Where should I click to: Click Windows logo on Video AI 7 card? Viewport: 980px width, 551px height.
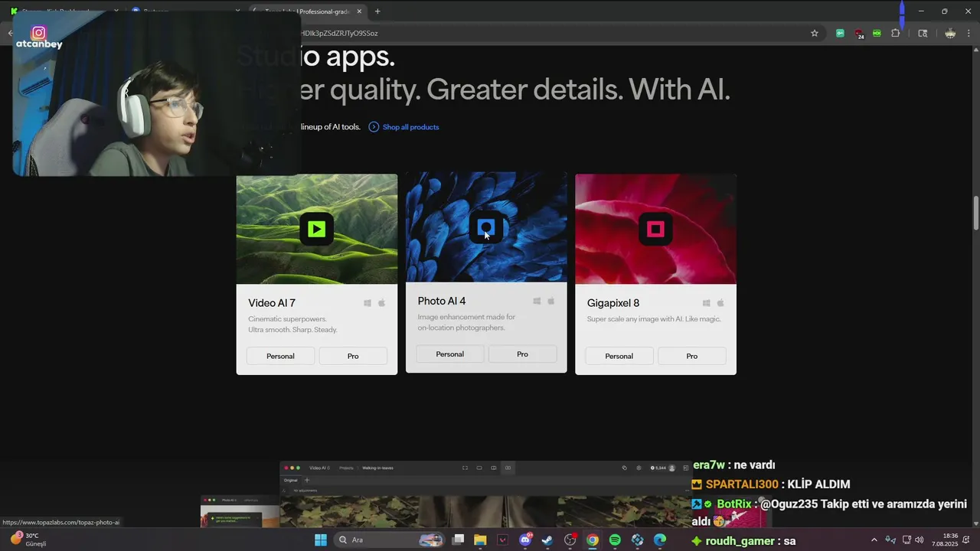click(x=367, y=303)
